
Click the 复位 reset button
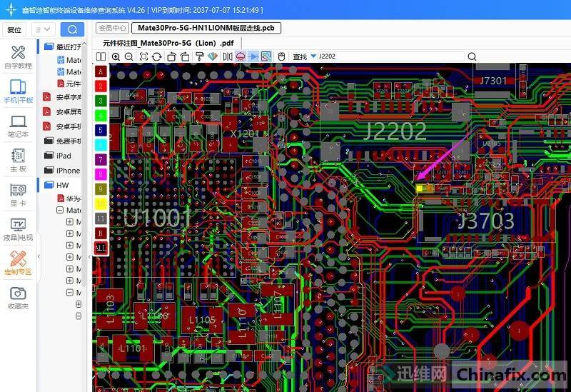pyautogui.click(x=14, y=29)
